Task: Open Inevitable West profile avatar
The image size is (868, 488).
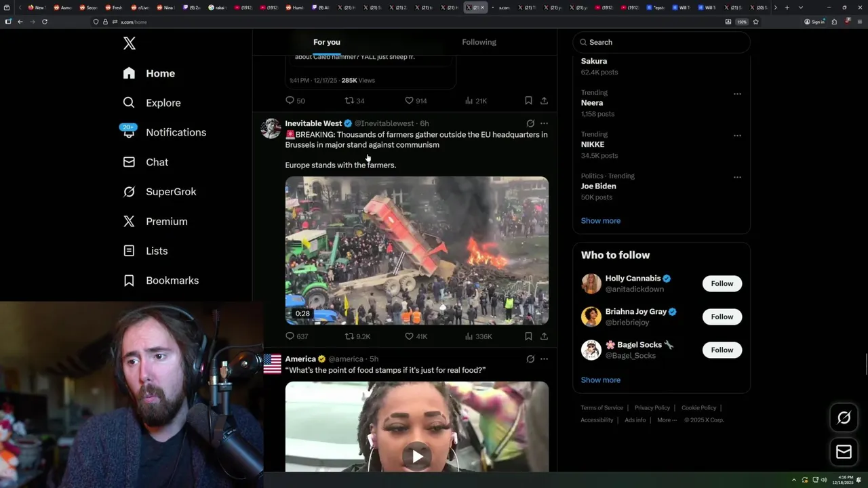Action: coord(271,129)
